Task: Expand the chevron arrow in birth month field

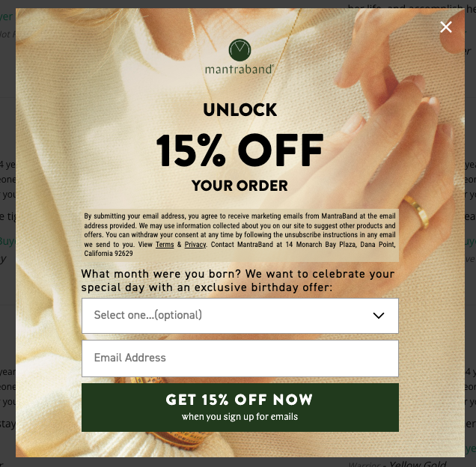Action: coord(379,316)
